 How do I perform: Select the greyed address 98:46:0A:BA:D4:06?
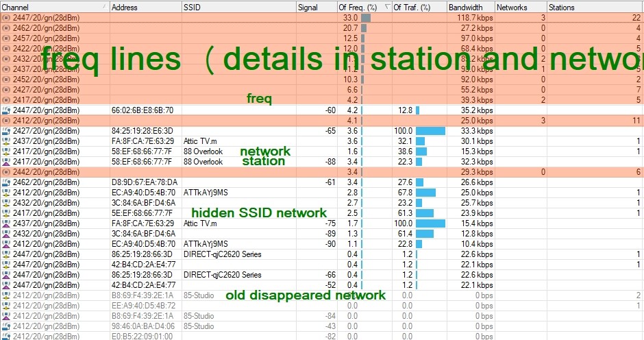click(143, 326)
